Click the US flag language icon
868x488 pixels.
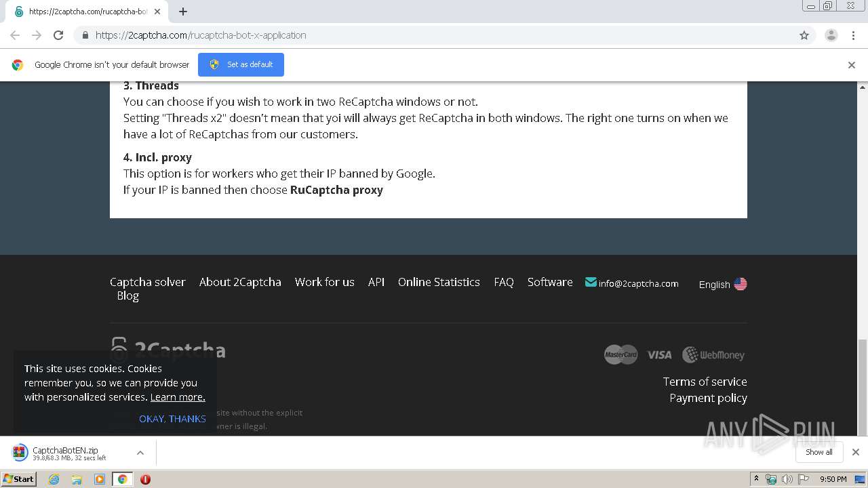(741, 284)
